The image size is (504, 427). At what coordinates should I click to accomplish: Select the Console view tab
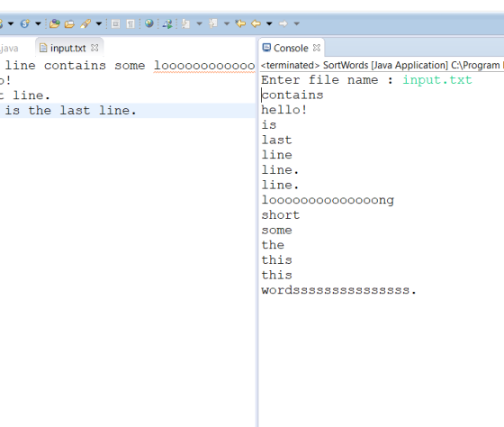pos(291,48)
